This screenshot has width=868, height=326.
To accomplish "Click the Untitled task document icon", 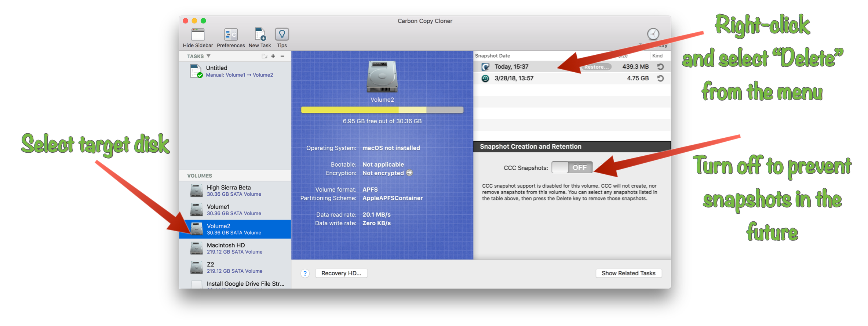I will (196, 71).
